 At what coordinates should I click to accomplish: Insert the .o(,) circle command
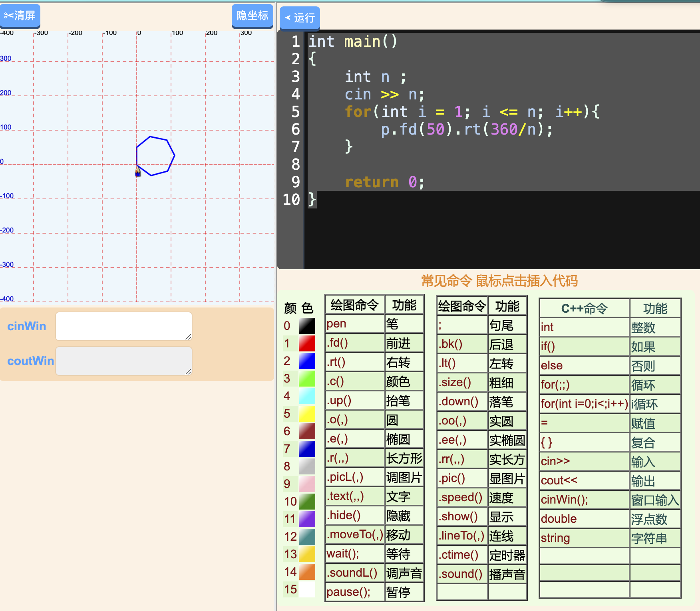click(x=355, y=420)
